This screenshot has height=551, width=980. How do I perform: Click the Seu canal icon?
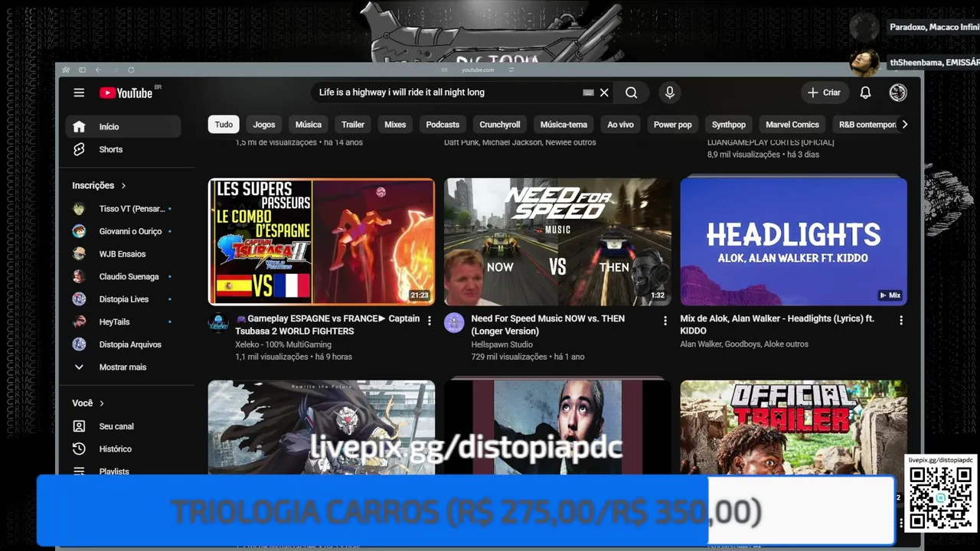pyautogui.click(x=79, y=426)
